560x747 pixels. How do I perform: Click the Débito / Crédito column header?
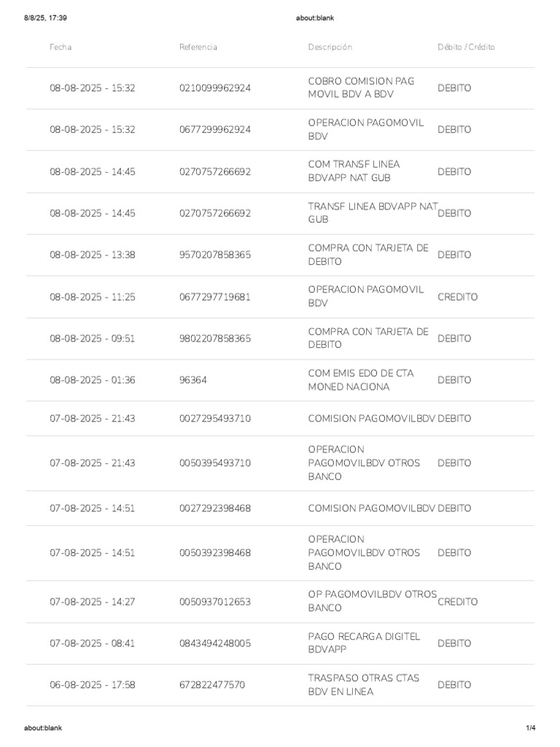(466, 47)
